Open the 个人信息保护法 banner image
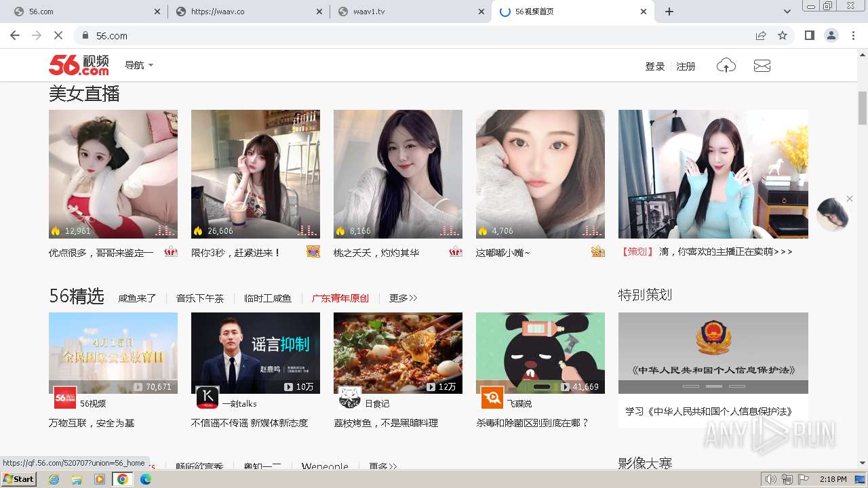 (x=713, y=352)
